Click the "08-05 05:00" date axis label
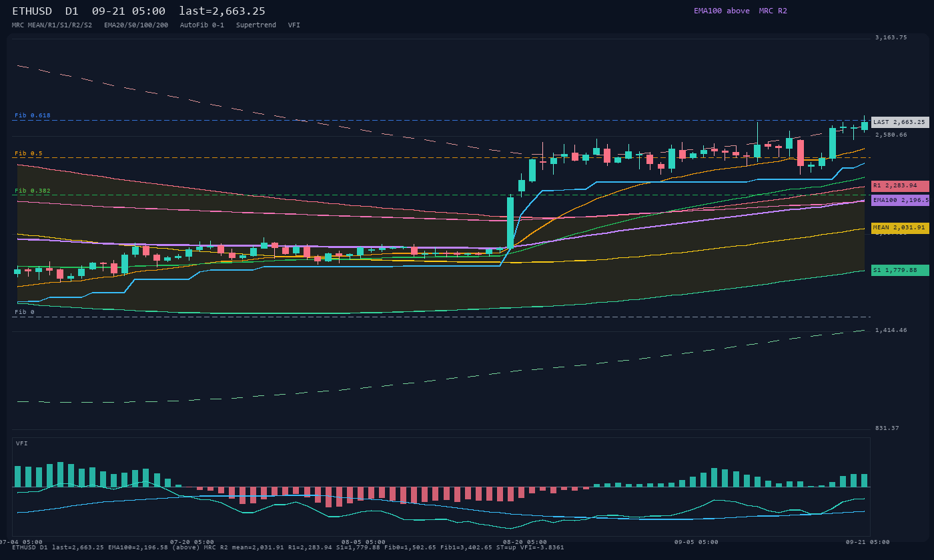This screenshot has height=560, width=934. (x=364, y=542)
